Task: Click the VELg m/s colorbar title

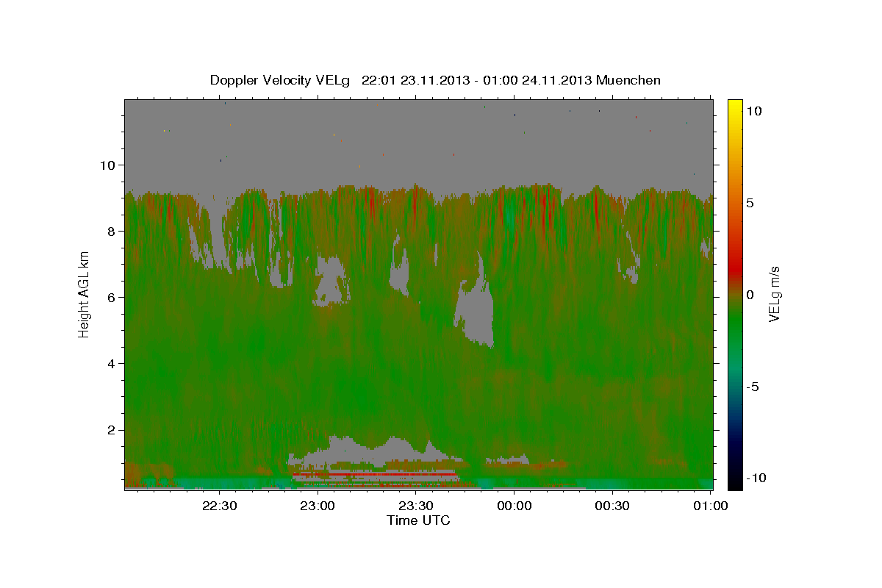Action: click(775, 294)
